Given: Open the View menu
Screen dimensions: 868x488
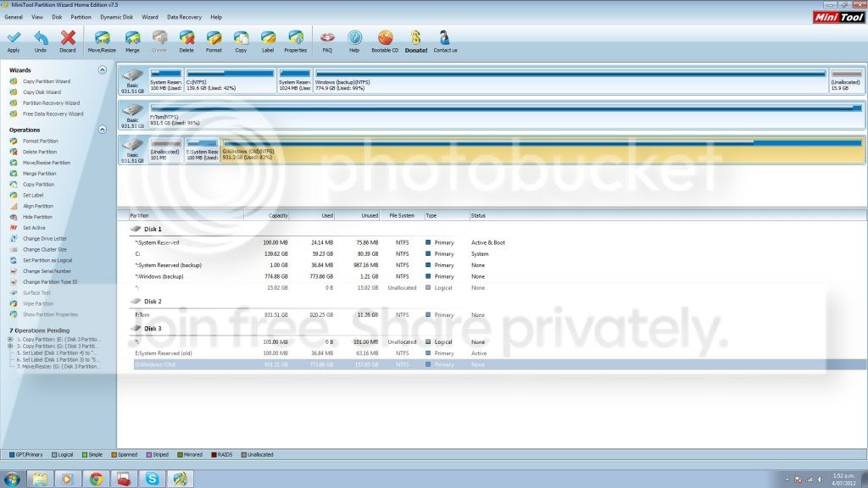Looking at the screenshot, I should pyautogui.click(x=37, y=17).
